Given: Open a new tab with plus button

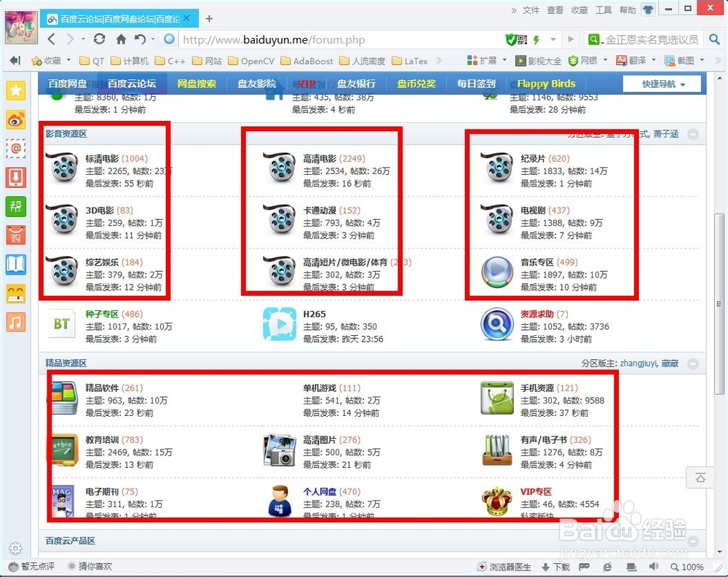Looking at the screenshot, I should 209,19.
